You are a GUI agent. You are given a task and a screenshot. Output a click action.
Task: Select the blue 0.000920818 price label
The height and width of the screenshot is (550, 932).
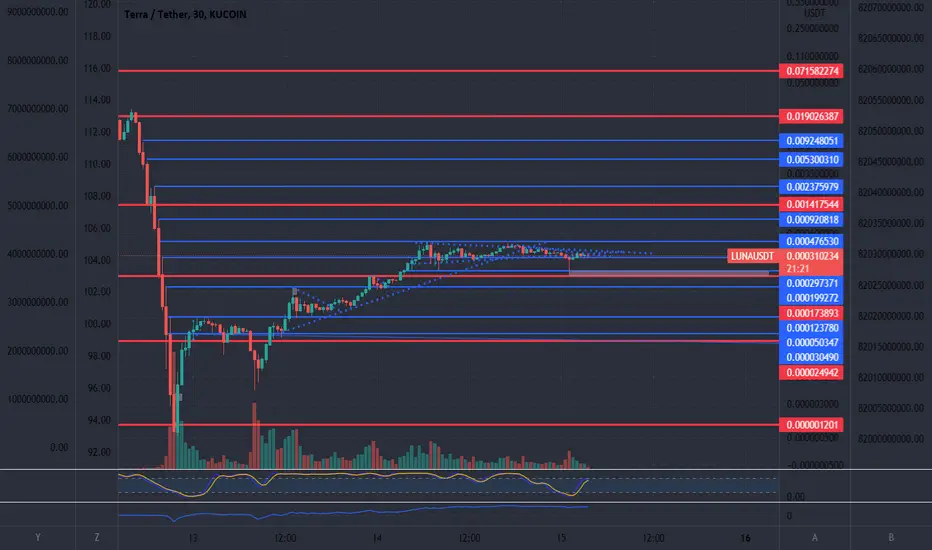point(811,219)
